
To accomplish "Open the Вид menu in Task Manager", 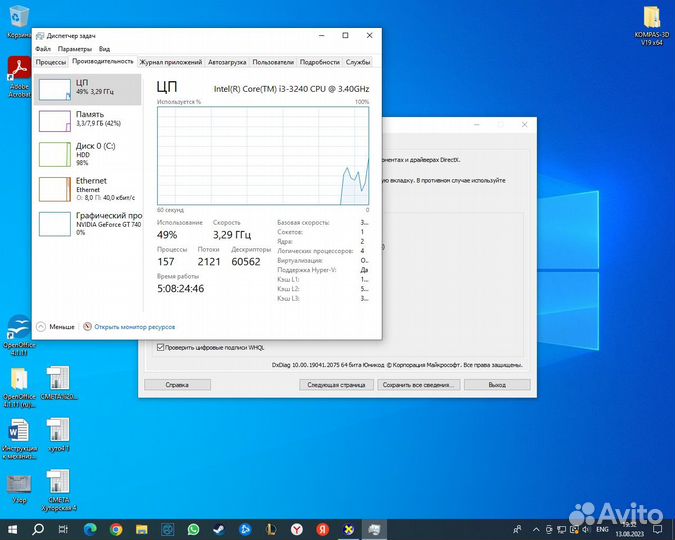I will 105,49.
